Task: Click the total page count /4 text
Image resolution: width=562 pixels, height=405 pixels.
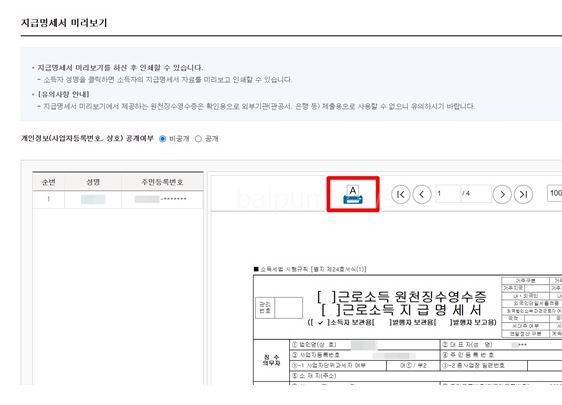Action: click(466, 194)
